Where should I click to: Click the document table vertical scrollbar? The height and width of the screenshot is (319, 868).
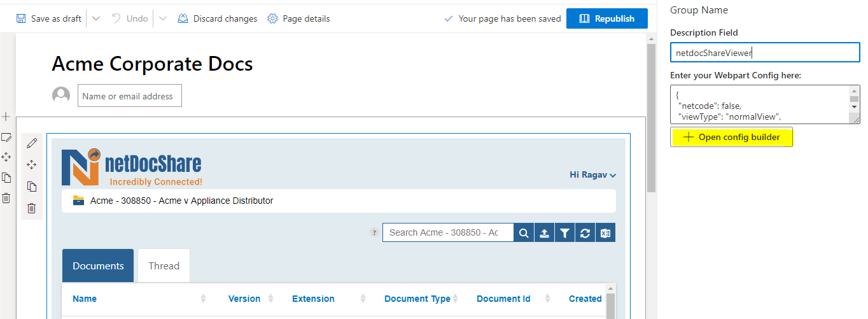tap(611, 306)
